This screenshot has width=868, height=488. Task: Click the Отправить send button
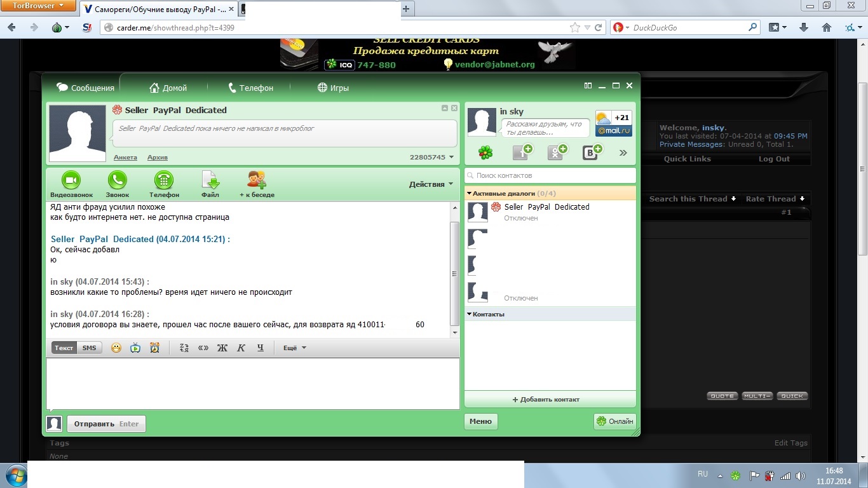(107, 424)
